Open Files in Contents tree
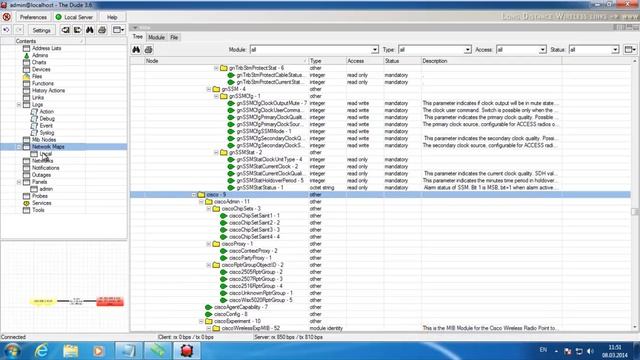Viewport: 640px width, 360px height. coord(37,76)
